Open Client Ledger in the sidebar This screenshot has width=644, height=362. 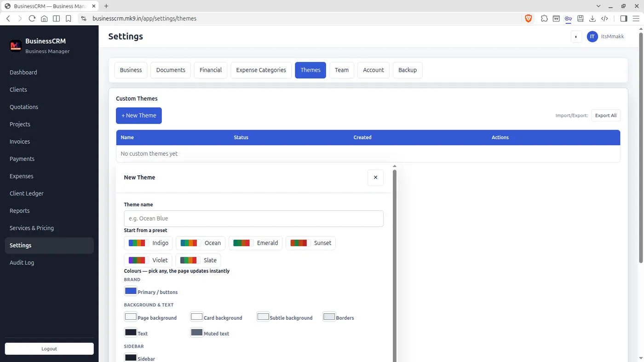pos(49,193)
